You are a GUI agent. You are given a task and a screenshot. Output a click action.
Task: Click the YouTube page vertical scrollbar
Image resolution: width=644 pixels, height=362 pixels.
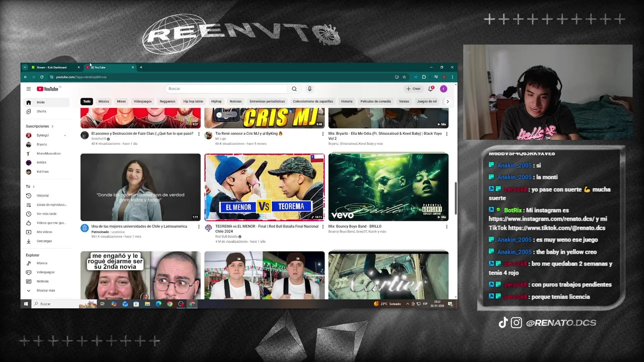click(x=455, y=198)
